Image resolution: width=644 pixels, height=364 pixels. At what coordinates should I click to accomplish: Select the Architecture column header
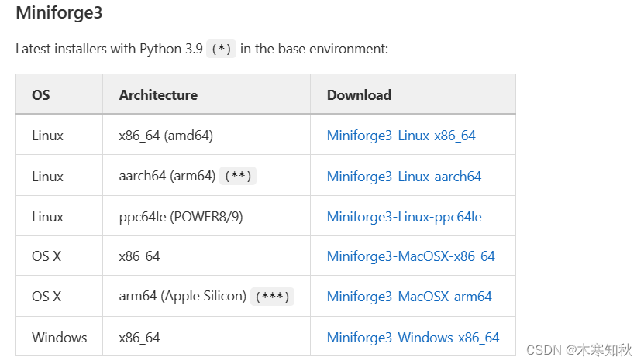tap(158, 95)
